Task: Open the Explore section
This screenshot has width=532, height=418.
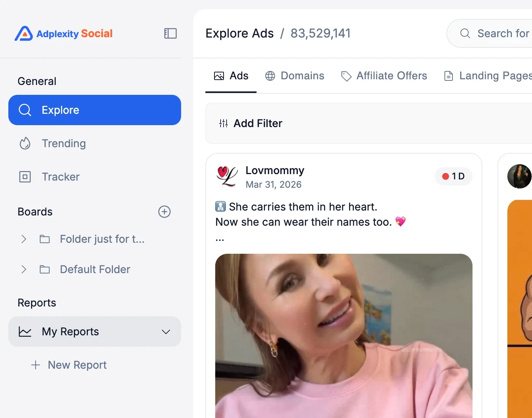Action: coord(95,110)
